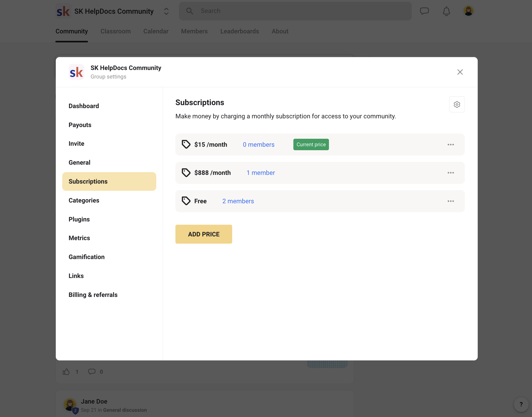The image size is (532, 417).
Task: Switch to the Classroom tab
Action: pos(115,31)
